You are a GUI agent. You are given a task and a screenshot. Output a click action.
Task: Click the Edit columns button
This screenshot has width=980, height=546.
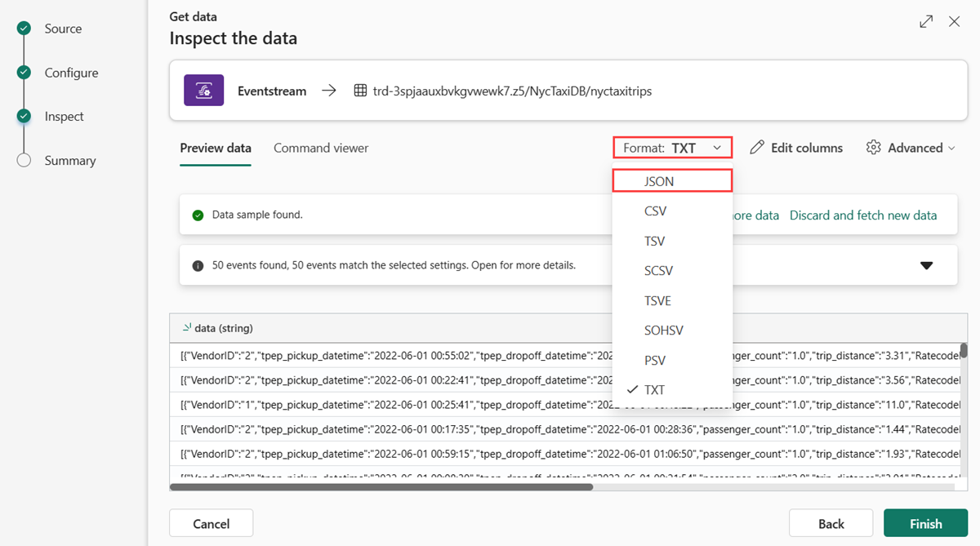[x=796, y=148]
